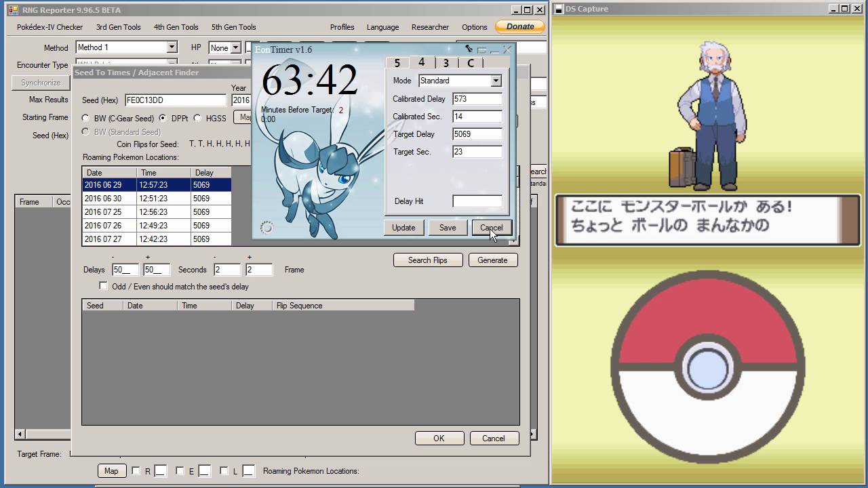Click the Calibrated Sec. field

pyautogui.click(x=477, y=117)
